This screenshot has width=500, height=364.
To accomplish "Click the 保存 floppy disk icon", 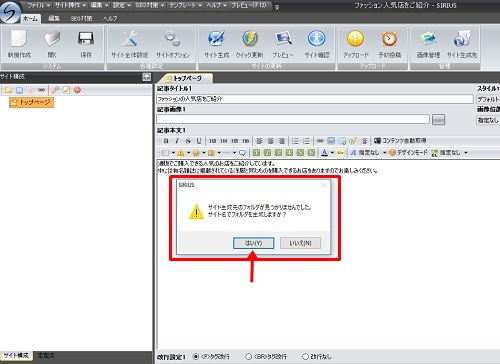I will click(86, 39).
